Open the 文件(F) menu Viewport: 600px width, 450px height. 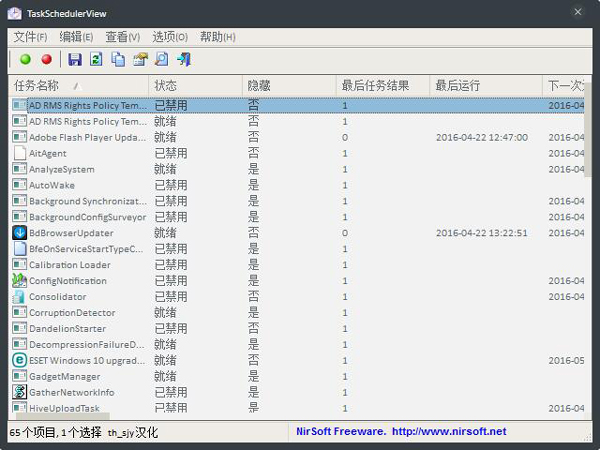coord(30,37)
